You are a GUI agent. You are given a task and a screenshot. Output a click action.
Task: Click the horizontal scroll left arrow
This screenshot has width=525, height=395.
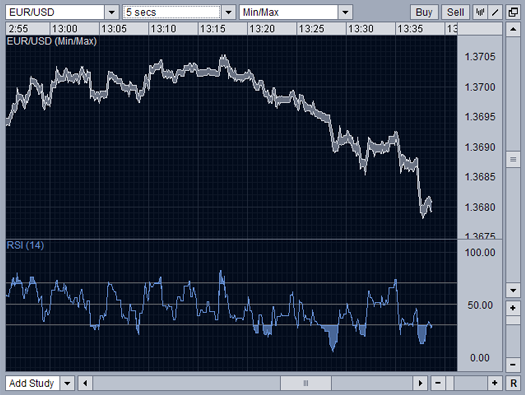click(85, 383)
